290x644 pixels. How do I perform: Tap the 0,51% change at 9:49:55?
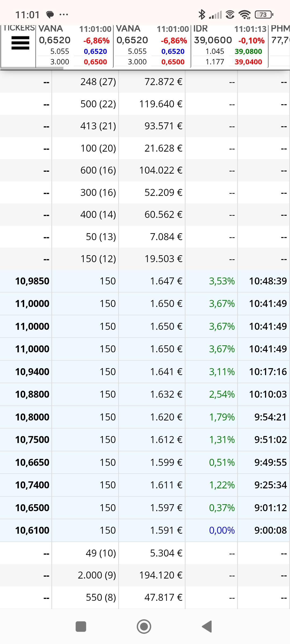click(x=222, y=462)
